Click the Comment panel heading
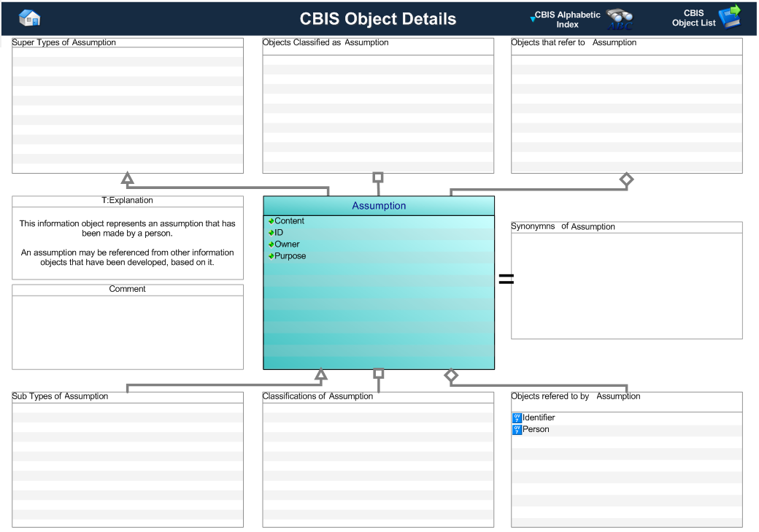759x532 pixels. tap(127, 288)
